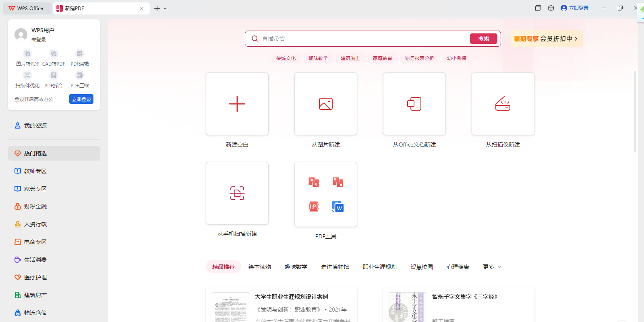This screenshot has width=644, height=322.
Task: Click the 图片转PDF tool icon
Action: pyautogui.click(x=27, y=54)
